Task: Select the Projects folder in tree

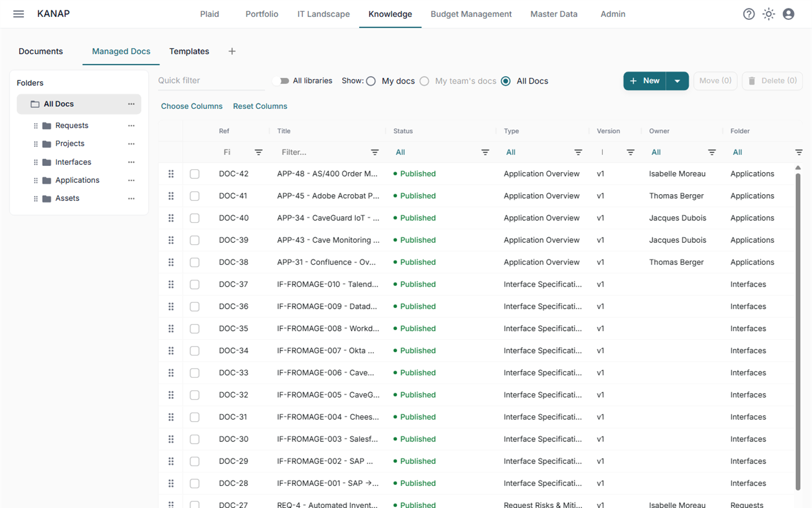Action: tap(70, 144)
